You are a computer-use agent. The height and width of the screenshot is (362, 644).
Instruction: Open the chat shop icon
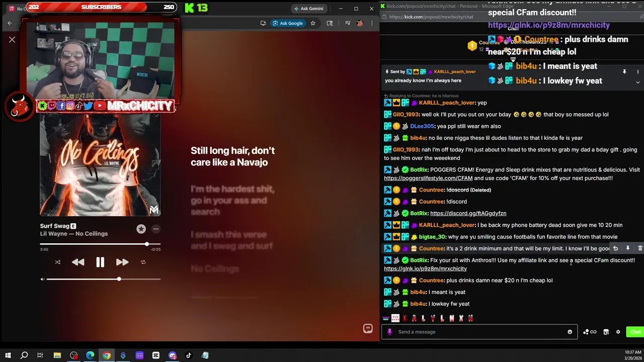(606, 332)
